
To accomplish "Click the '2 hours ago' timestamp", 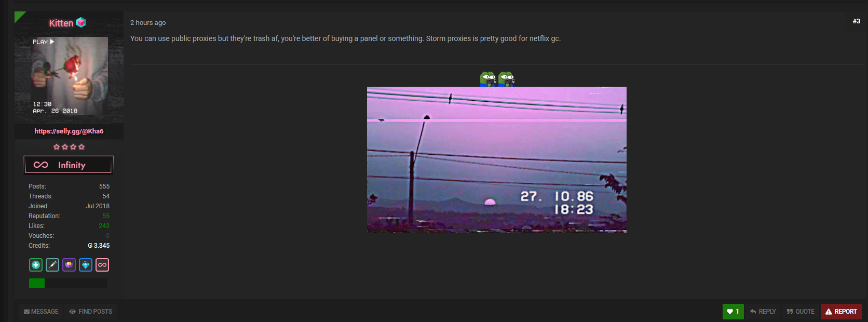I will pyautogui.click(x=148, y=23).
